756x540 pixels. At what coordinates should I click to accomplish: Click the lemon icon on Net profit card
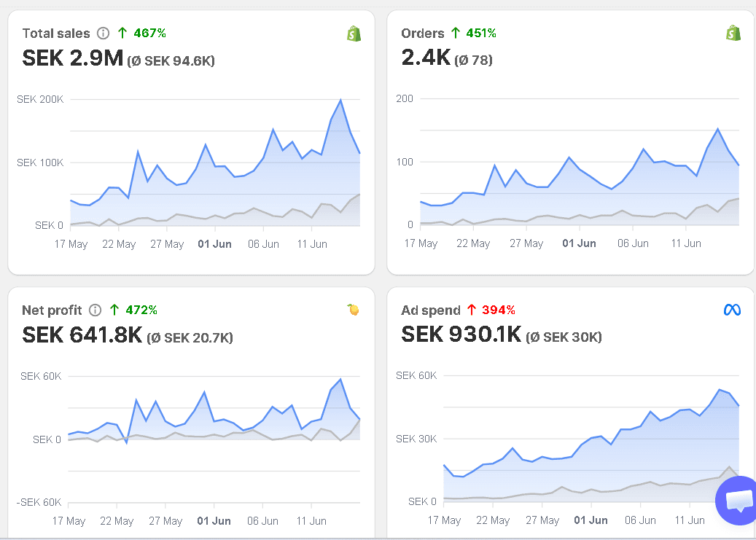click(354, 310)
